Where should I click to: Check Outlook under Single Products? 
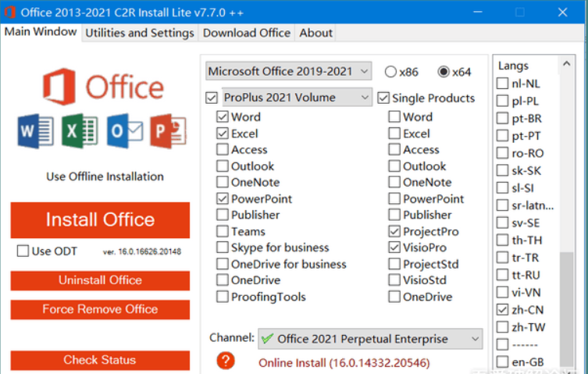point(394,166)
